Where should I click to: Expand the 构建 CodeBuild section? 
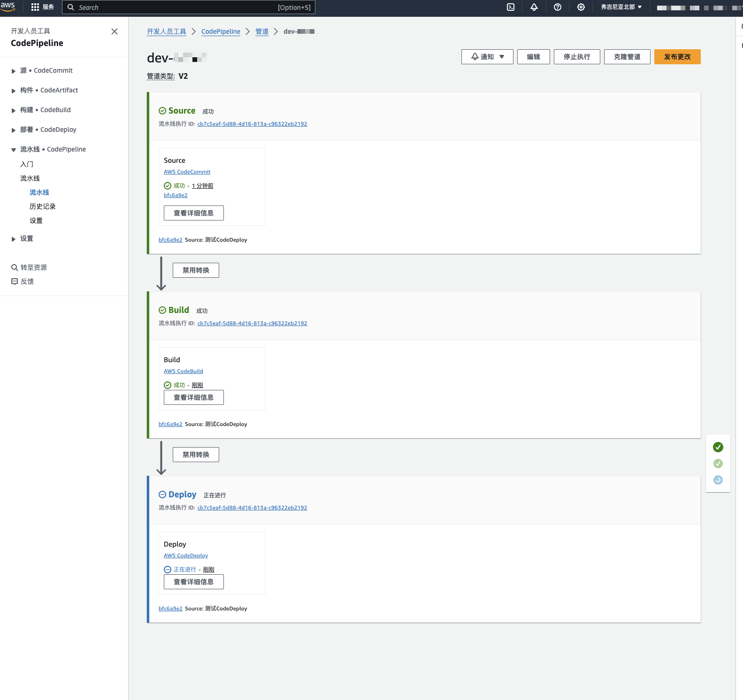14,110
